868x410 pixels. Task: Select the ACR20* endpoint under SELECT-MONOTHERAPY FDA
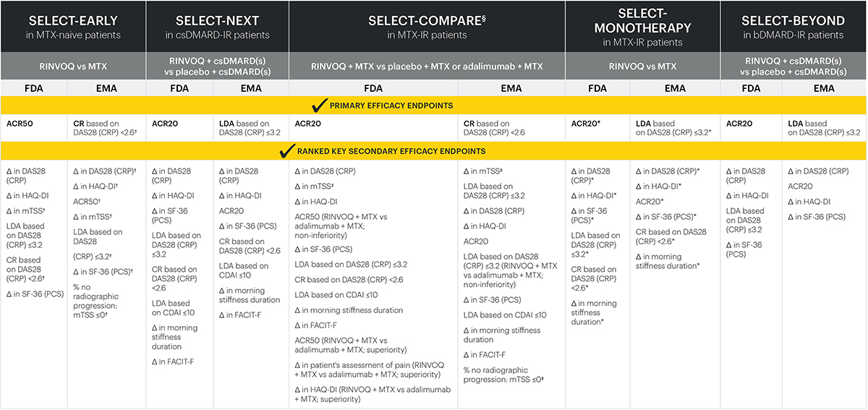coord(587,124)
